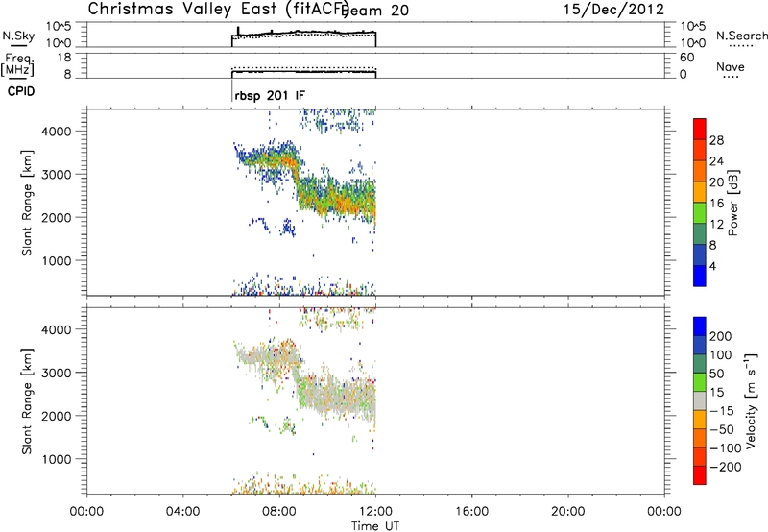Click the 'Velocity [m s-1]' colorbar title
The image size is (768, 532).
pyautogui.click(x=751, y=401)
